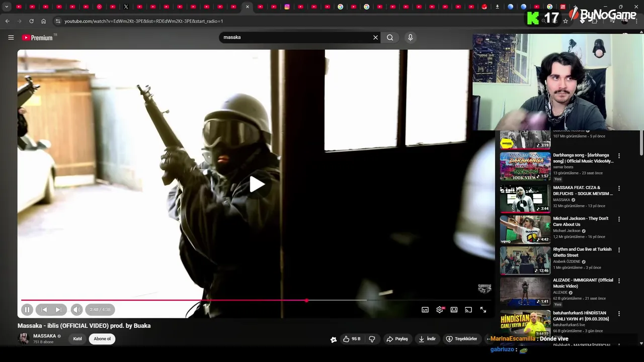Enter fullscreen mode on the video

(483, 310)
